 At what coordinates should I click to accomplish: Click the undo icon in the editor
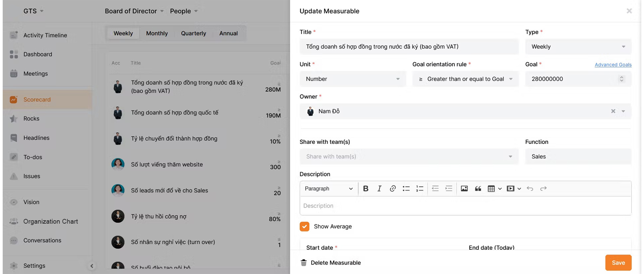coord(530,188)
